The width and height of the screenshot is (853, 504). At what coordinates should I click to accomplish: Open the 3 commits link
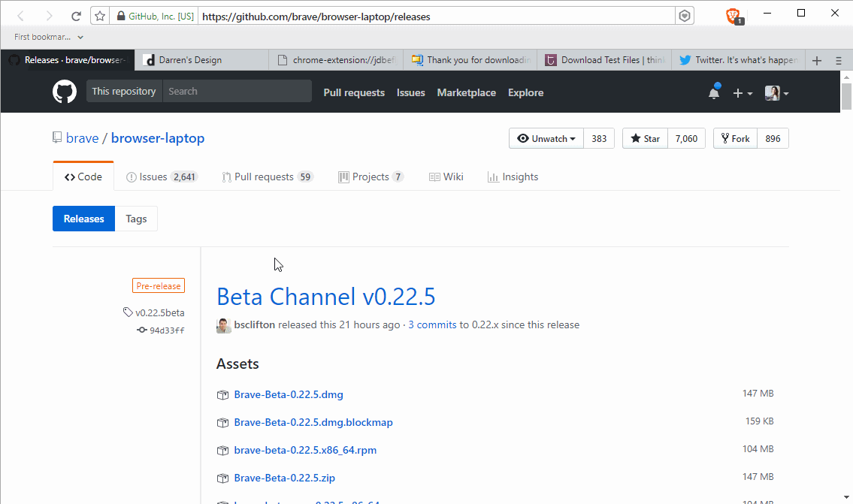point(432,324)
